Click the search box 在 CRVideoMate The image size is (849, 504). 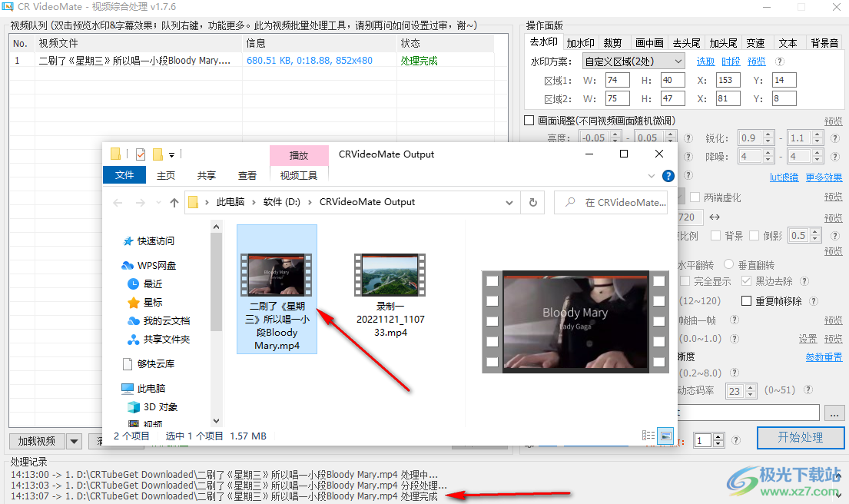[611, 203]
